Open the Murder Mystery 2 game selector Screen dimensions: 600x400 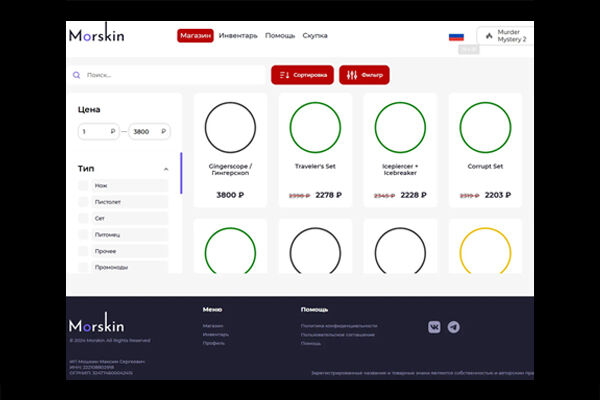pyautogui.click(x=505, y=36)
